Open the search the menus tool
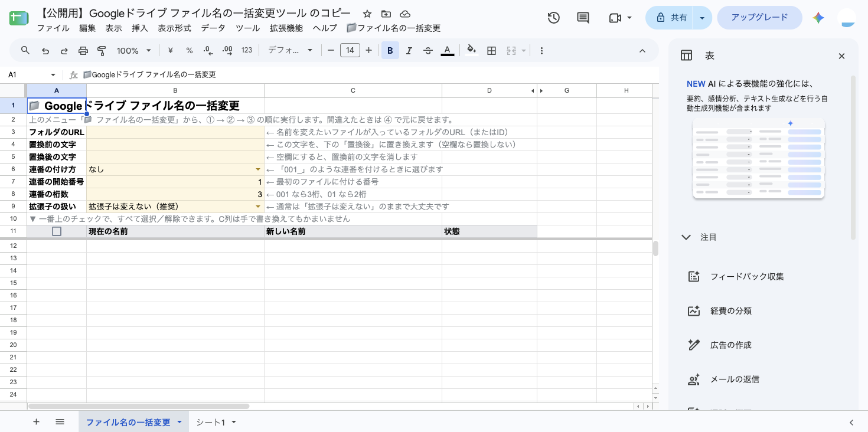The image size is (868, 432). pos(25,51)
